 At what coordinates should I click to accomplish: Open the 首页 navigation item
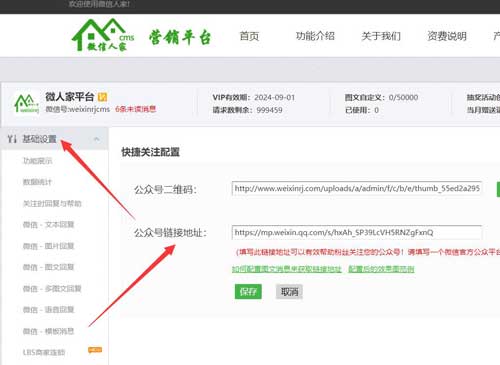(249, 36)
